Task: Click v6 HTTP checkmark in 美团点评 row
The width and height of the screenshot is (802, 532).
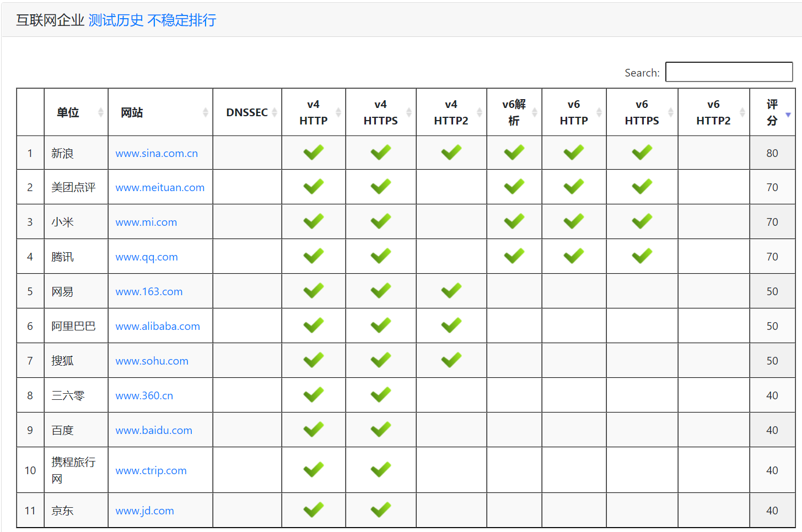Action: pos(574,187)
